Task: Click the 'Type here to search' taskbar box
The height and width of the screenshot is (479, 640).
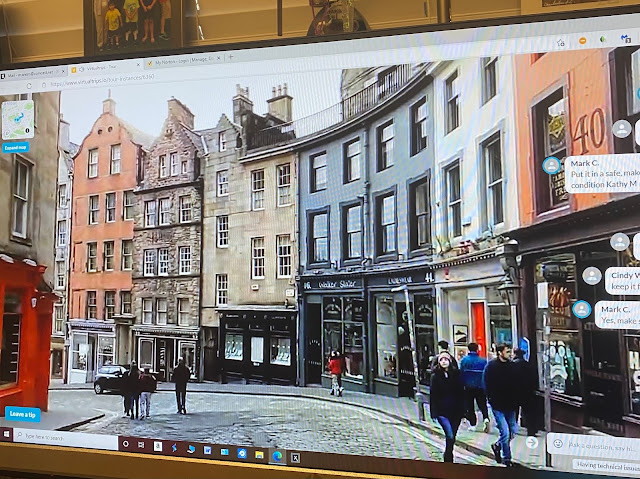Action: pyautogui.click(x=66, y=438)
